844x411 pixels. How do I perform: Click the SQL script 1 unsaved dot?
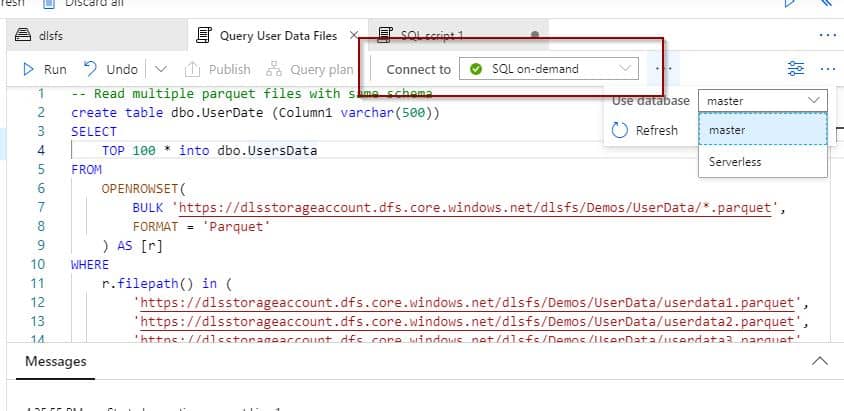(534, 34)
